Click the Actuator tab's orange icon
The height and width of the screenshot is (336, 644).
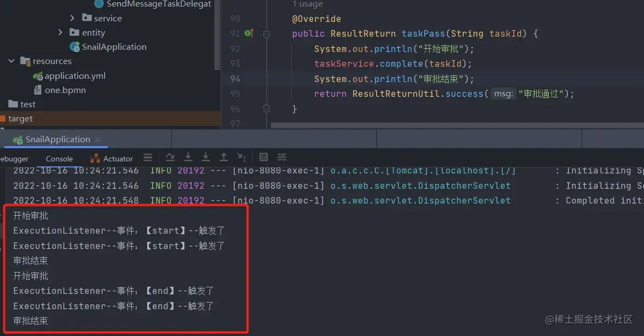coord(95,158)
